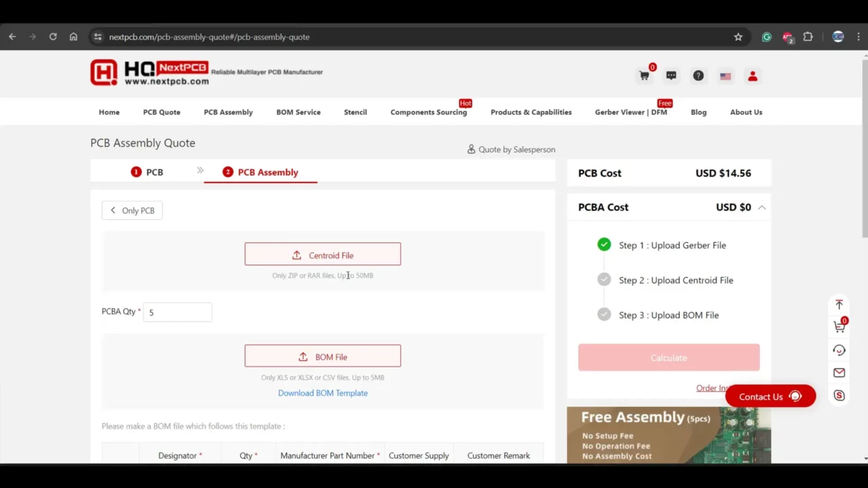Download BOM Template link
The width and height of the screenshot is (868, 488).
click(323, 393)
